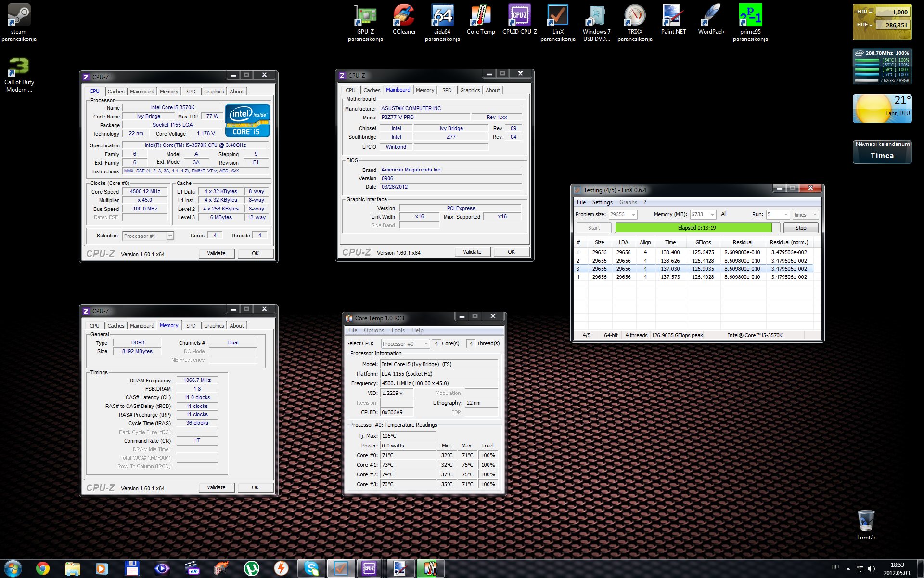Screen dimensions: 924x578
Task: Click the network icon in system tray
Action: point(860,569)
